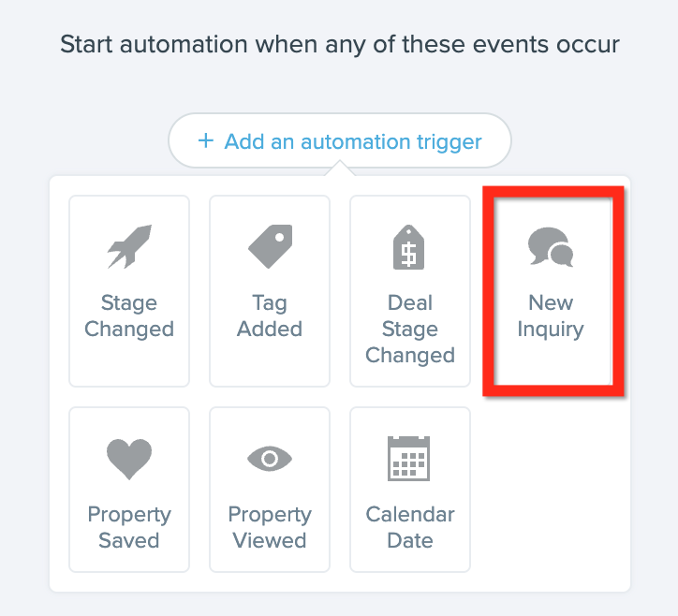
Task: Click the Start automation heading text
Action: tap(340, 45)
